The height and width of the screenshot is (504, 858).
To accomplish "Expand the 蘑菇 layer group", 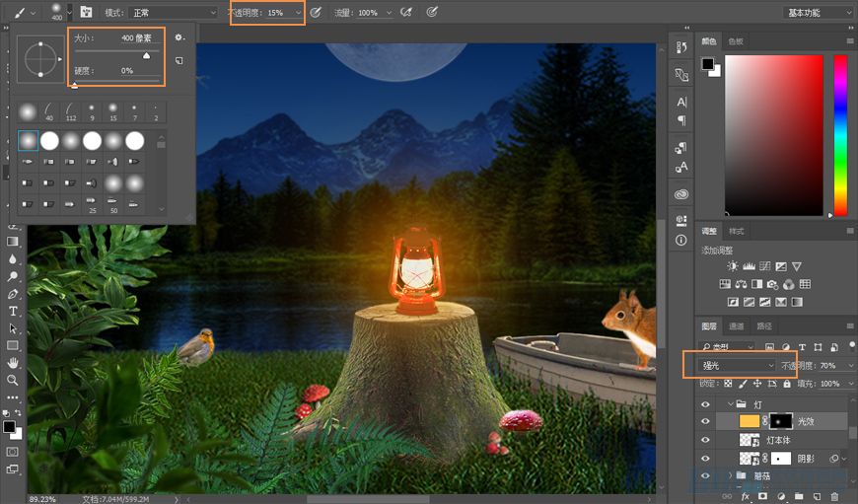I will [731, 475].
